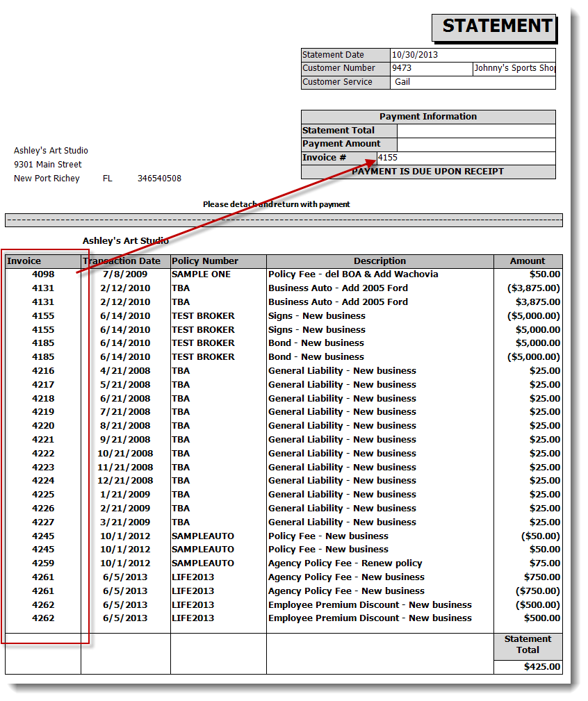
Task: Click description Policy Fee - del BOA & Add Wachovia
Action: pos(353,274)
